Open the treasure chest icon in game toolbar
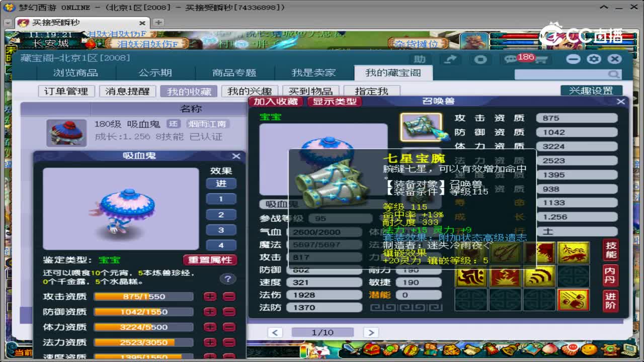 pyautogui.click(x=372, y=348)
